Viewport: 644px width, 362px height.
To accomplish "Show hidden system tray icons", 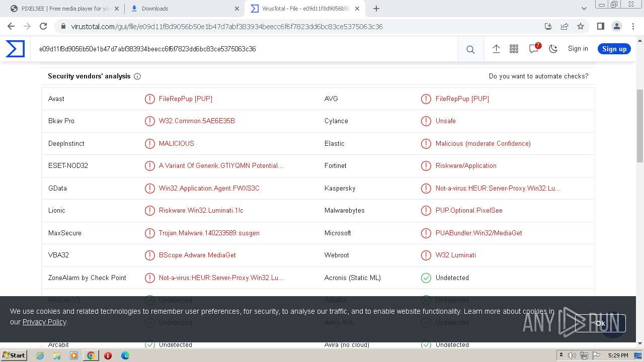I will (561, 355).
